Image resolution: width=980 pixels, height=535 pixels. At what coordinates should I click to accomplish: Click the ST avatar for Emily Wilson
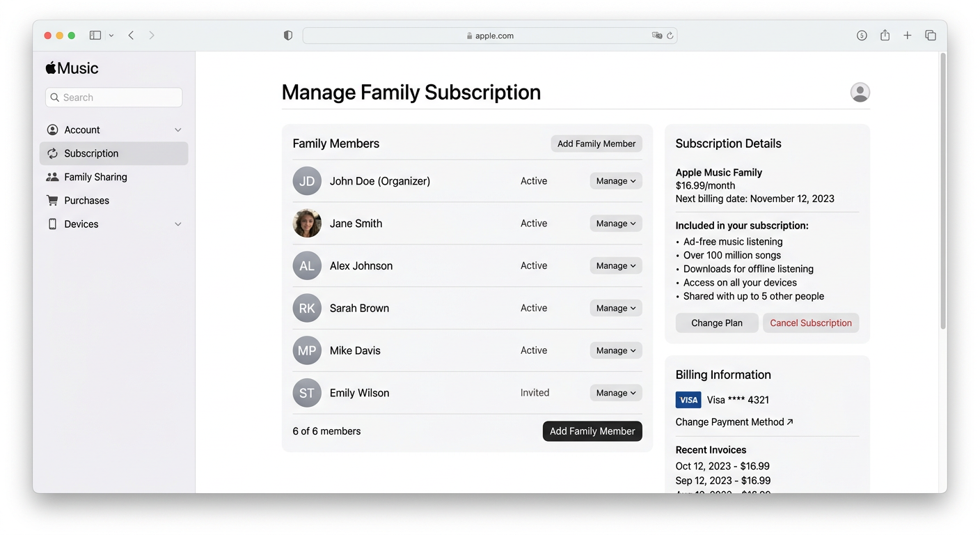[x=307, y=393]
